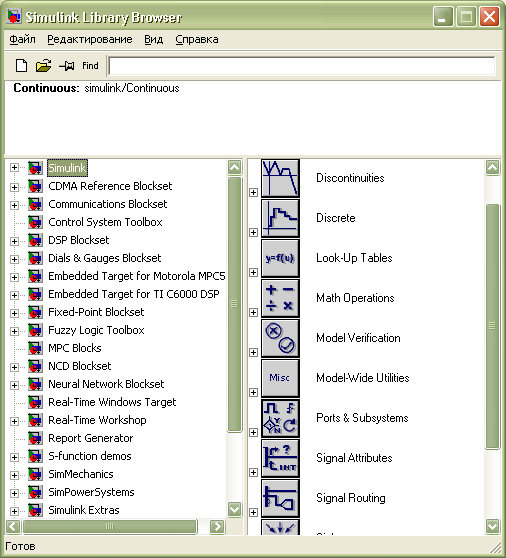Click the Simulink Extras library icon
The width and height of the screenshot is (506, 558).
coord(36,510)
